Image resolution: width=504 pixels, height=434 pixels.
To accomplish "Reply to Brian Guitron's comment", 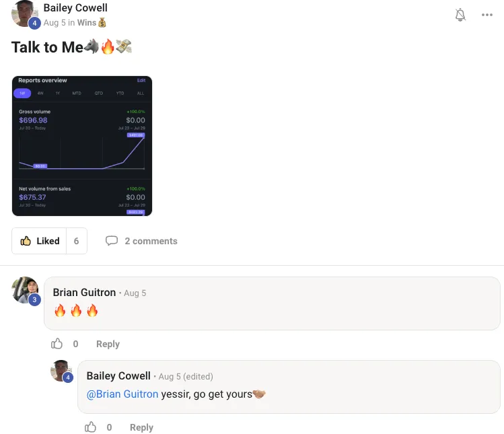I will tap(108, 344).
